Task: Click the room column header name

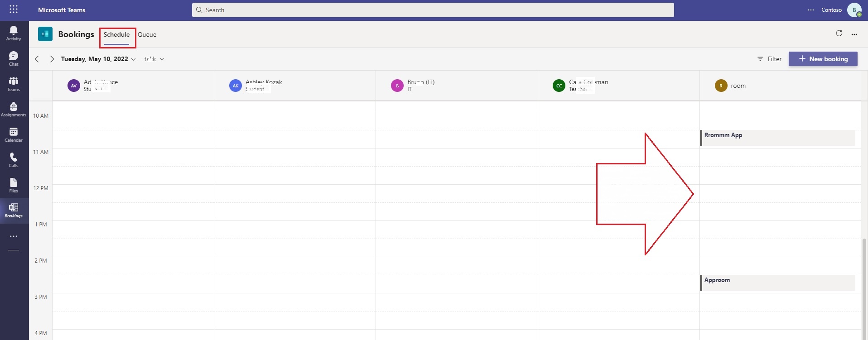Action: point(738,86)
